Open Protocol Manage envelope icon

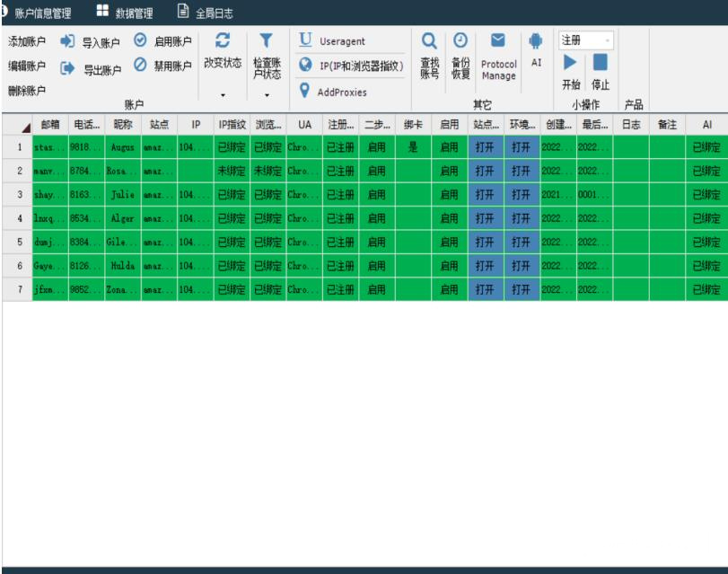[x=497, y=40]
